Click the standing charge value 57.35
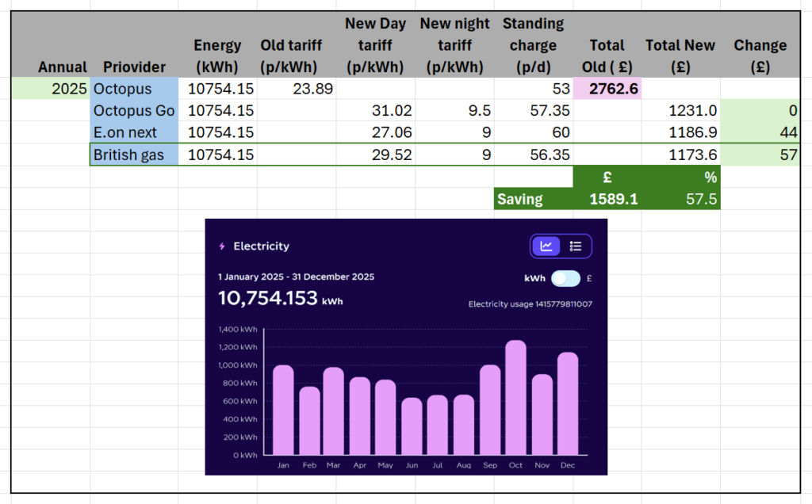The image size is (812, 504). pyautogui.click(x=534, y=110)
